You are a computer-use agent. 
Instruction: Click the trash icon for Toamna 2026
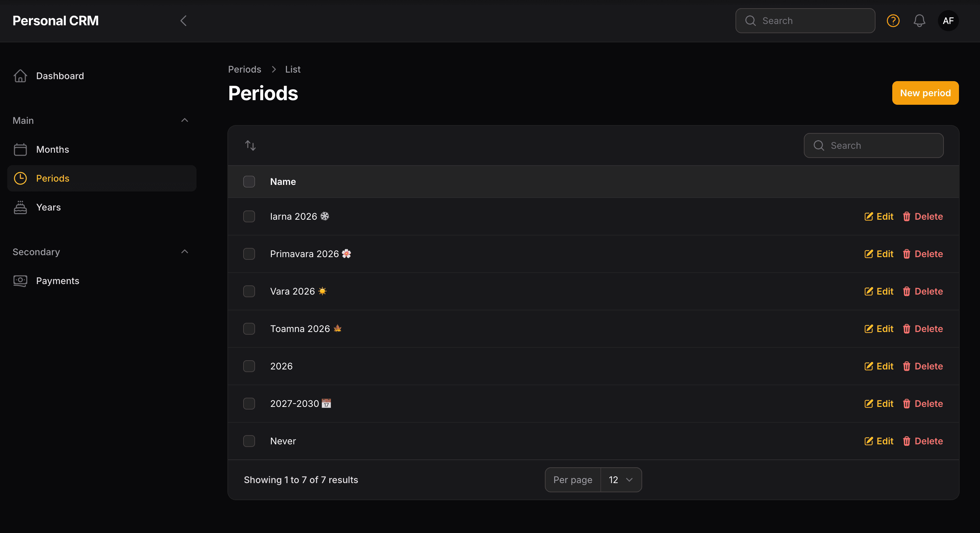tap(907, 329)
